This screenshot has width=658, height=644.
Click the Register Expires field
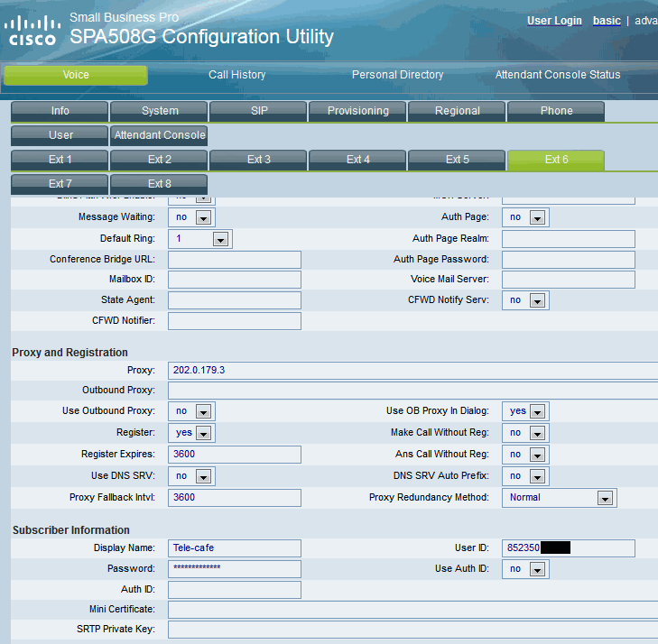tap(235, 455)
